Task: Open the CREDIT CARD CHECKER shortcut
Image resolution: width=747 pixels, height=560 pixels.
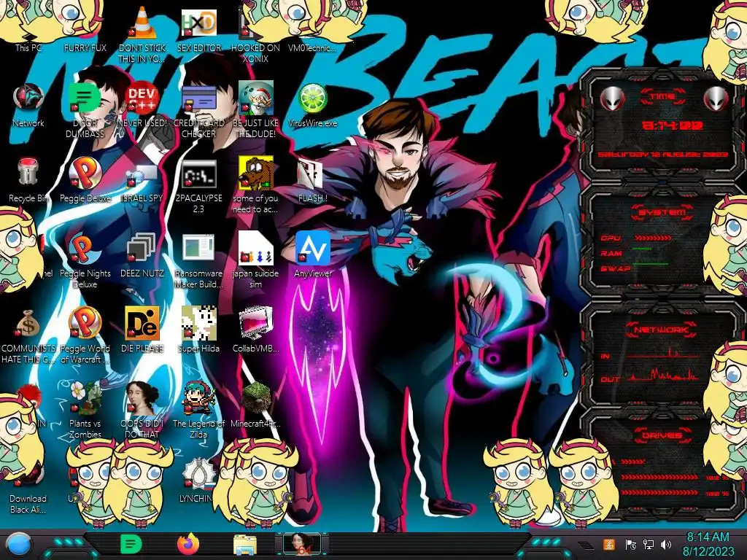Action: [198, 111]
